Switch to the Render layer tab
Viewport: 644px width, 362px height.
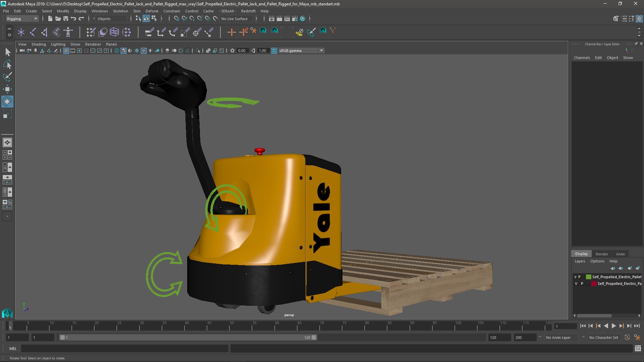(x=601, y=254)
